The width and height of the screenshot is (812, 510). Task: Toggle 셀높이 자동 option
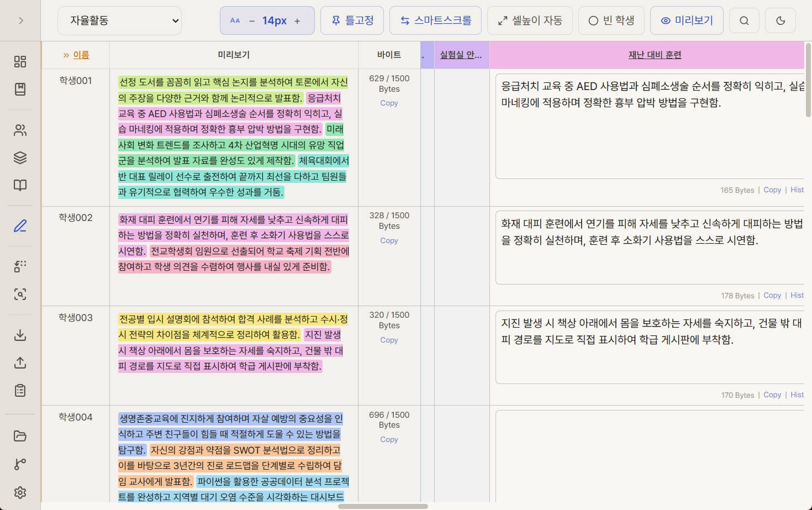[530, 20]
